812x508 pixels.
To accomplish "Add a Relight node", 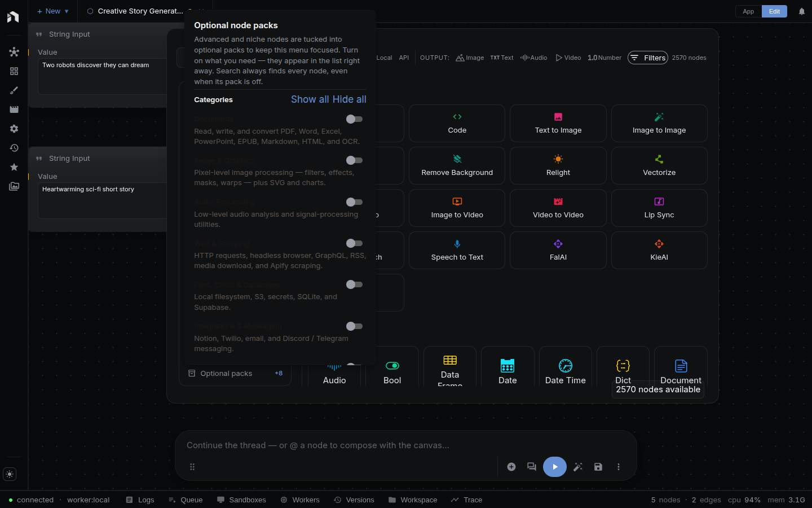I will coord(558,165).
